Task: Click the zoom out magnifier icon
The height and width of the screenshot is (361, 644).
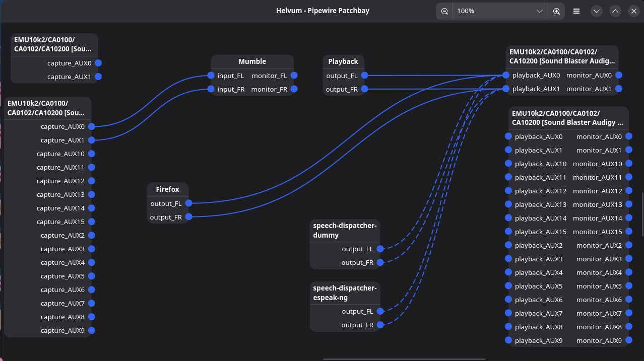Action: pos(444,11)
